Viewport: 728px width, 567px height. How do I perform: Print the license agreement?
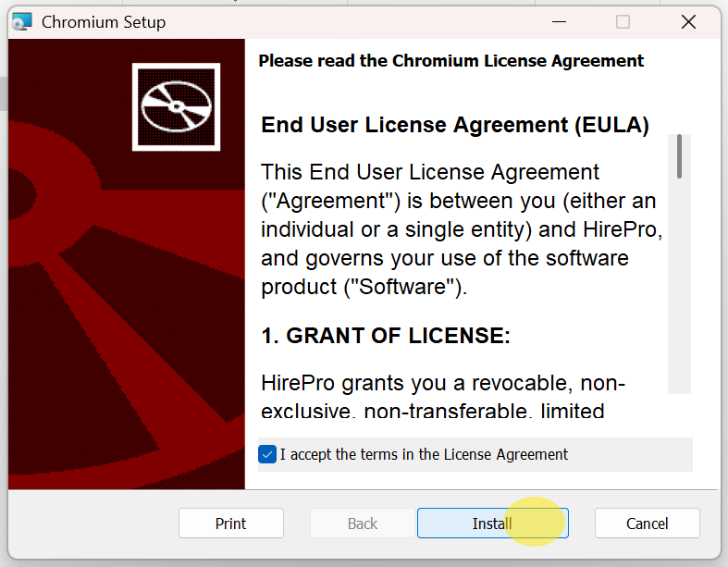(230, 524)
